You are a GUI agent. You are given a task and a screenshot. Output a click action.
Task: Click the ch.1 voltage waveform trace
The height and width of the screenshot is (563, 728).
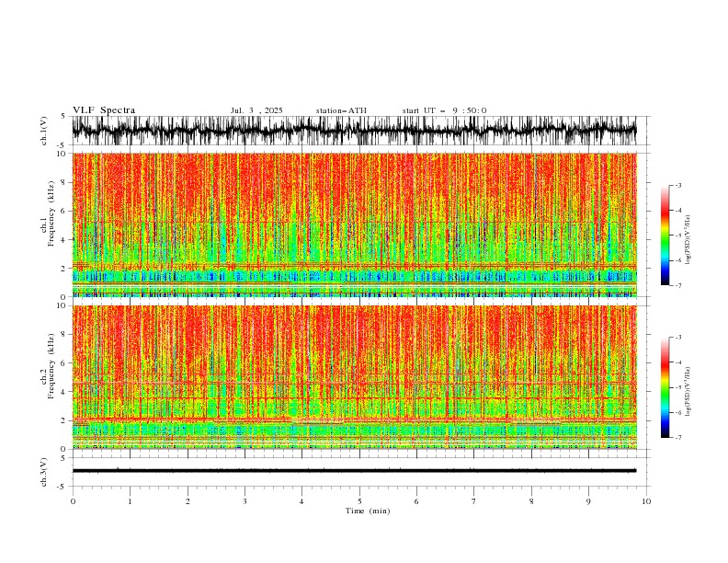point(354,131)
